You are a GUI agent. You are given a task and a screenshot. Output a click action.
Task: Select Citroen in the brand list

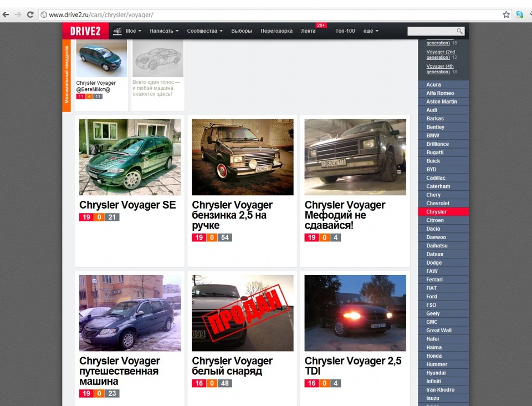tap(443, 220)
